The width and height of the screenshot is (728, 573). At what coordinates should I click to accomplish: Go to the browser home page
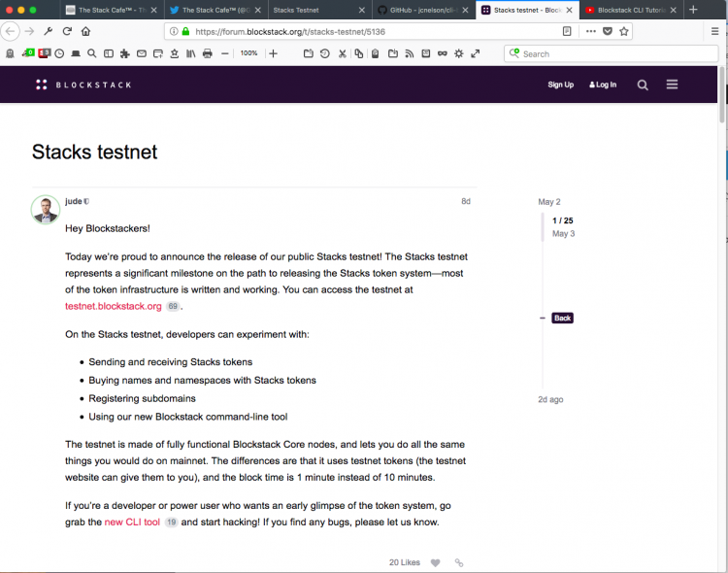[85, 32]
